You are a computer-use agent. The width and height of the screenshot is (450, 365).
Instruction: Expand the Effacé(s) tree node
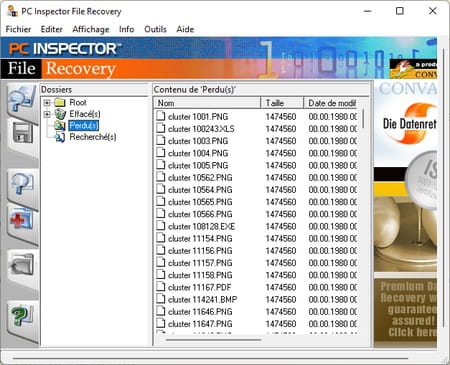point(47,114)
